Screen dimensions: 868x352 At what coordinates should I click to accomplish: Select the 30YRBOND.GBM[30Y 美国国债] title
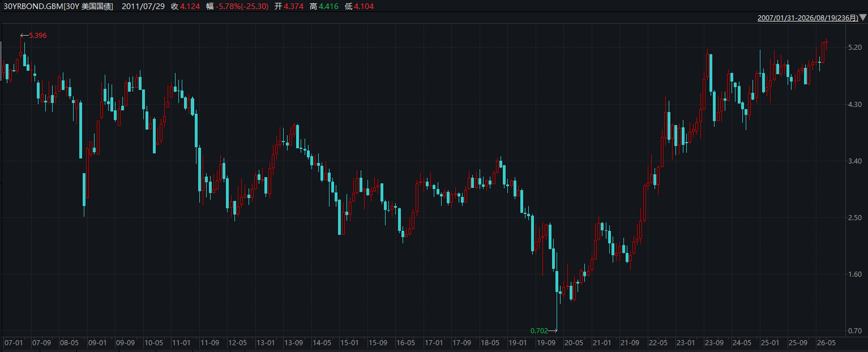click(58, 6)
